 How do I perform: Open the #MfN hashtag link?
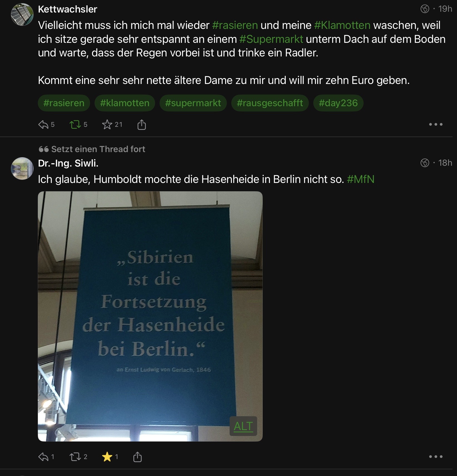[361, 179]
